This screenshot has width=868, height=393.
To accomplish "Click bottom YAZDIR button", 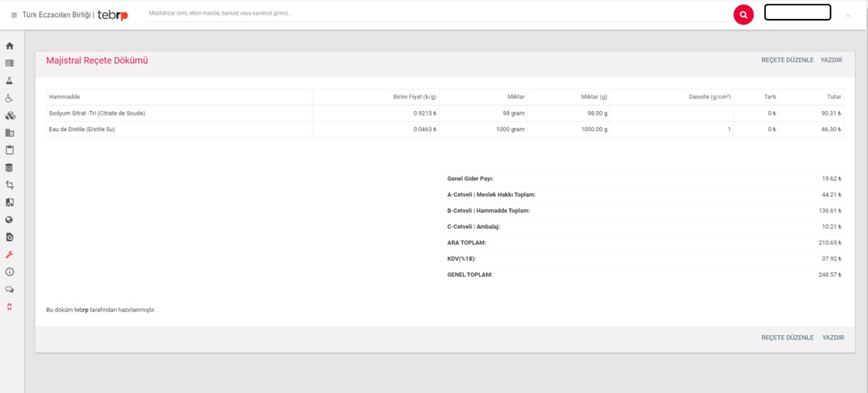I will click(833, 337).
